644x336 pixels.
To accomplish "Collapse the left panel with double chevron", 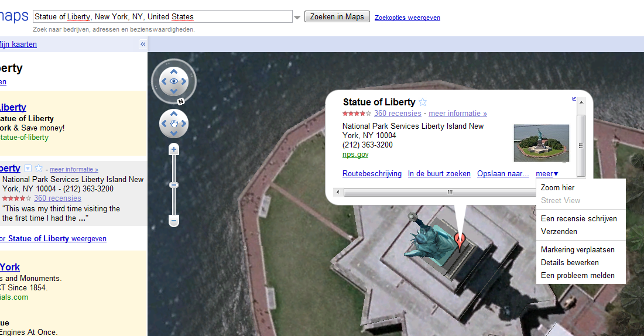I will (x=142, y=44).
